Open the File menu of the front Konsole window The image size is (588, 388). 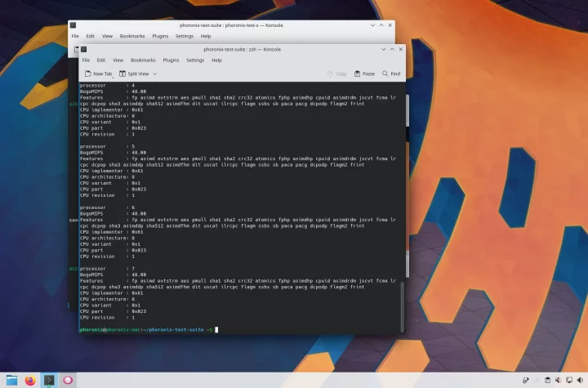coord(86,60)
